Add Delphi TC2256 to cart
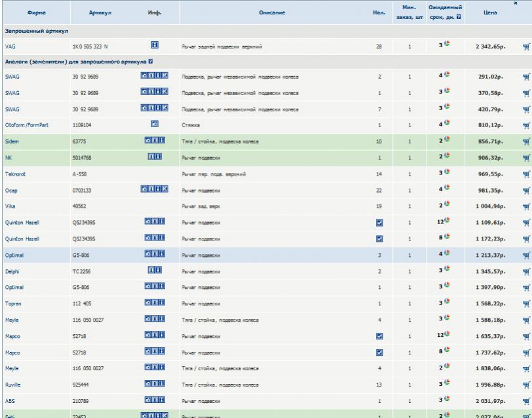Image resolution: width=532 pixels, height=418 pixels. pos(526,272)
